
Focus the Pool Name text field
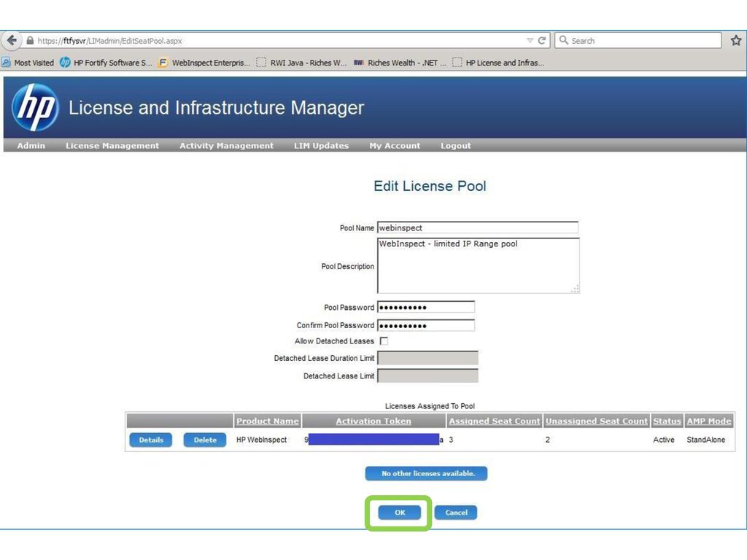[478, 227]
